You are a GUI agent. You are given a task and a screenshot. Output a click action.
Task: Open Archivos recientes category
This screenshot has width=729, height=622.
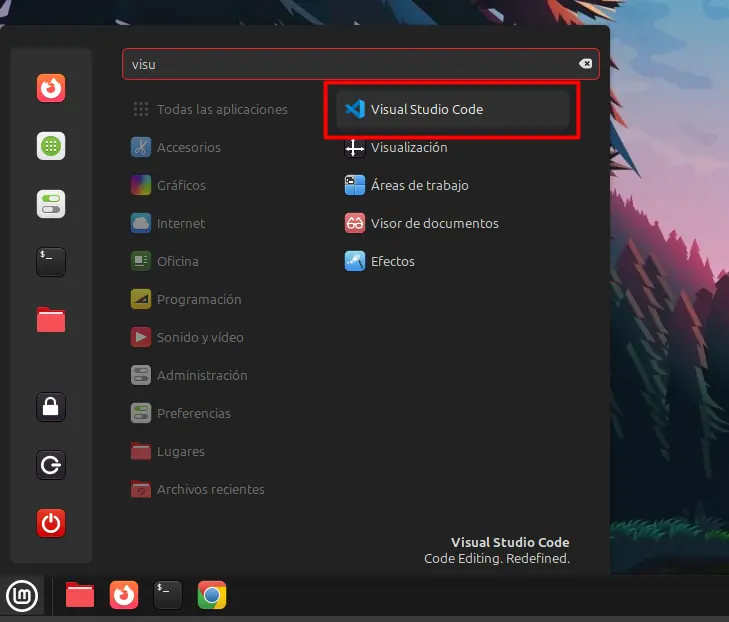pos(210,490)
